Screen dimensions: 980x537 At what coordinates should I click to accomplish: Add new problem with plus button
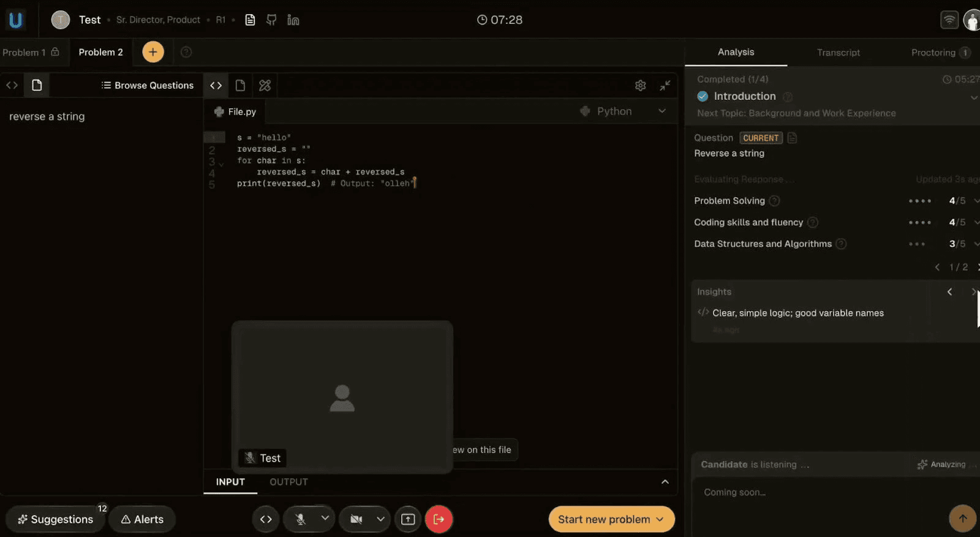153,52
